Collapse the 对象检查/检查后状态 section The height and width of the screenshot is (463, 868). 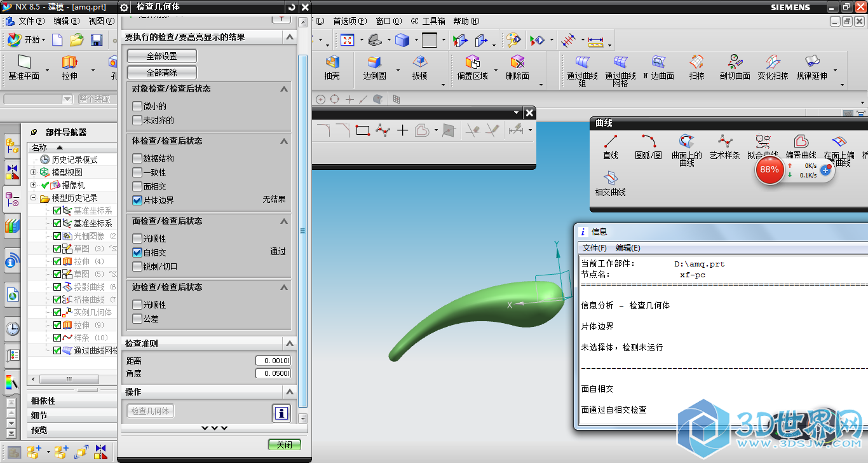tap(283, 89)
